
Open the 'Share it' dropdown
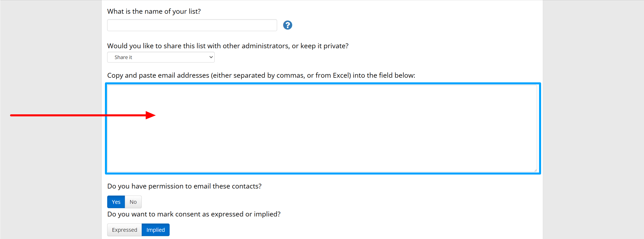coord(161,57)
